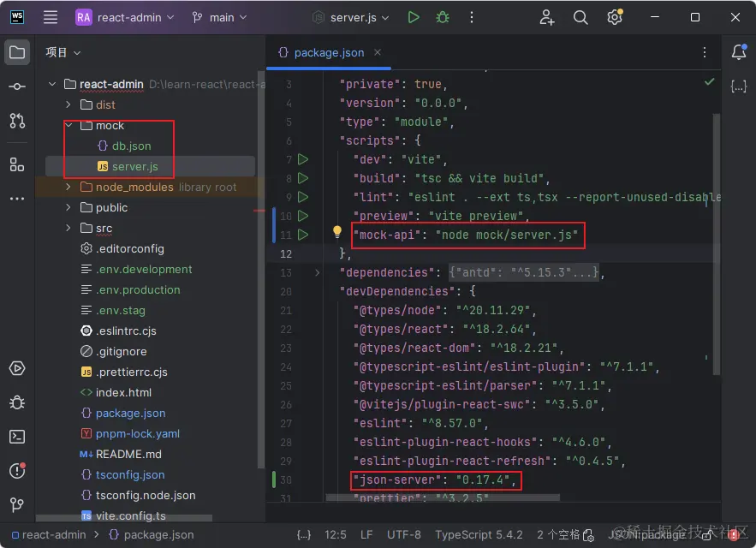
Task: Show more tool windows ellipsis
Action: tap(17, 199)
